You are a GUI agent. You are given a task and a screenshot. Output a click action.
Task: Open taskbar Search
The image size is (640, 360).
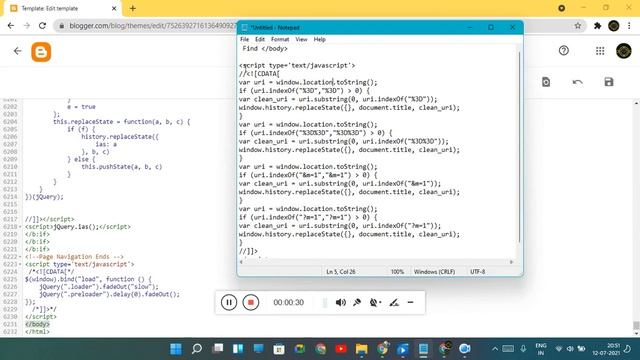(x=197, y=349)
